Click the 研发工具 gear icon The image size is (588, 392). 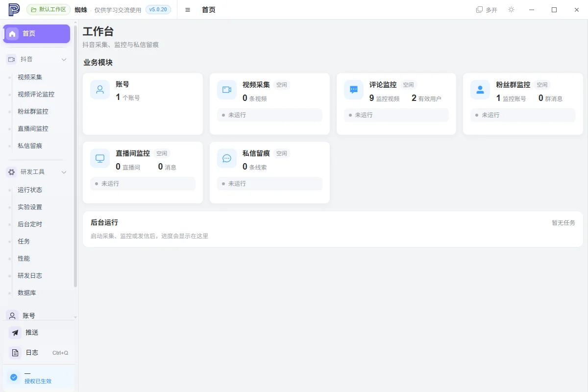(x=12, y=172)
